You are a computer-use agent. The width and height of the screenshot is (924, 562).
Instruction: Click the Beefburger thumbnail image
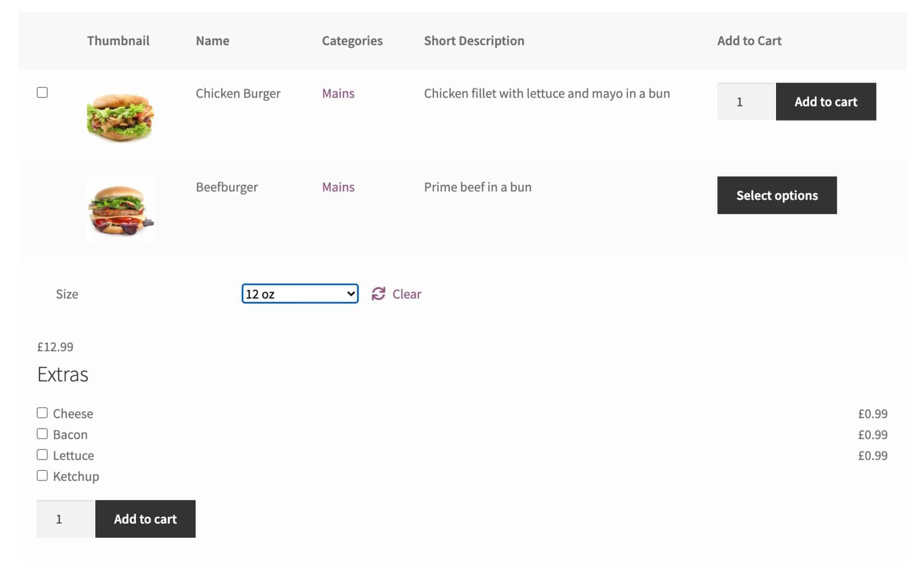point(120,210)
